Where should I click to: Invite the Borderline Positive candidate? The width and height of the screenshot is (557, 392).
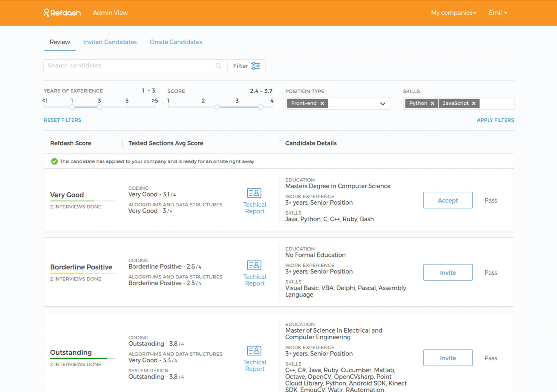(448, 272)
